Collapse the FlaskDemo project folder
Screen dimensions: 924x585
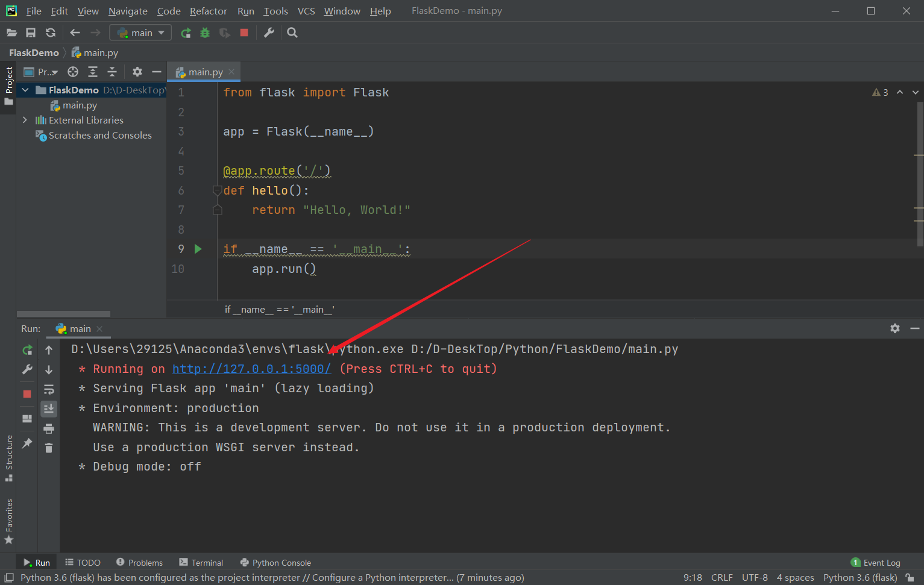coord(25,90)
